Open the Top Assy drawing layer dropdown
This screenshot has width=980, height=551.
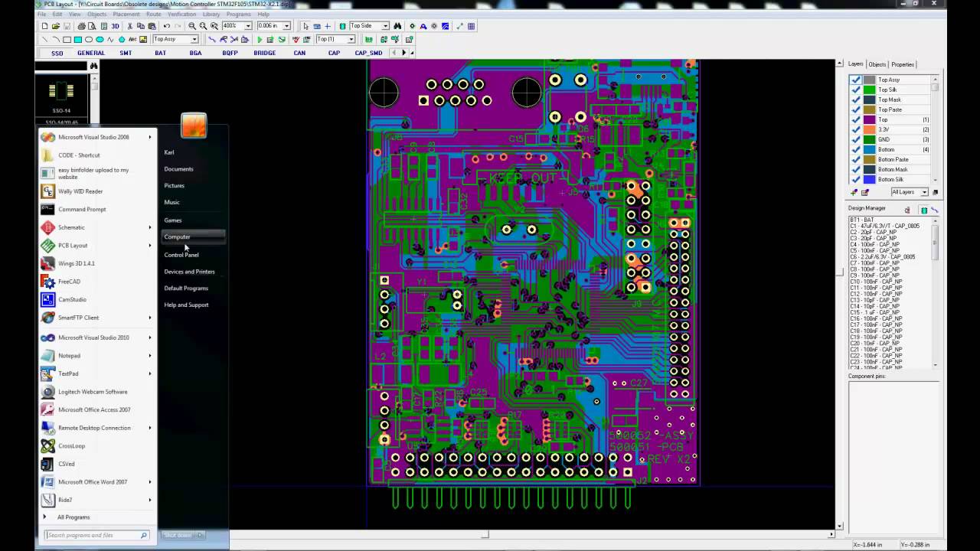pos(194,39)
